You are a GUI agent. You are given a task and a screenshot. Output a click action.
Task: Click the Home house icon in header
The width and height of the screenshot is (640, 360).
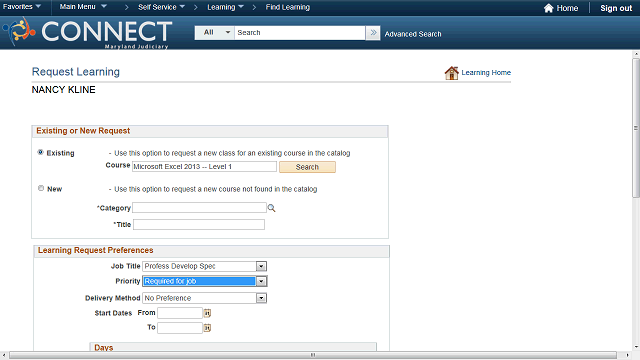coord(549,8)
